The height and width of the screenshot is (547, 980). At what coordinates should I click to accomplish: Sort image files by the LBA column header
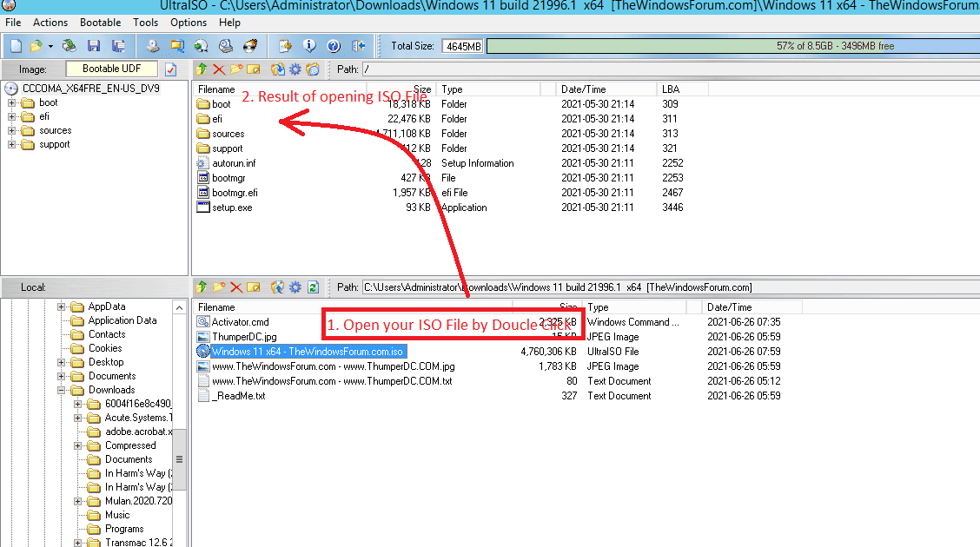click(683, 89)
